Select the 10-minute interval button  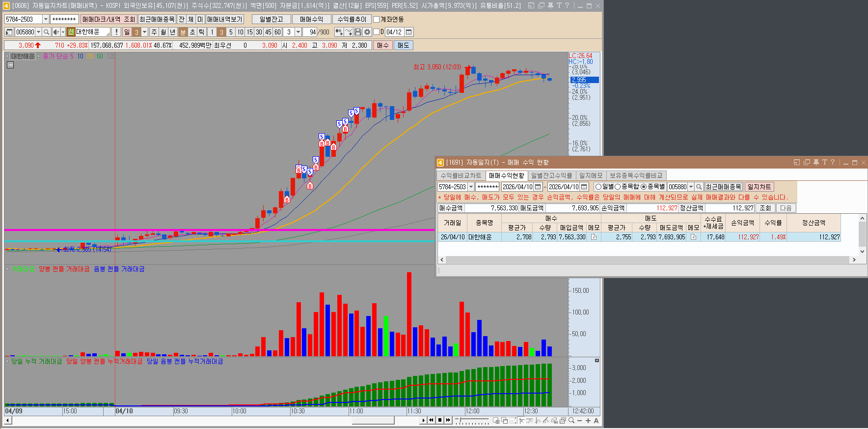pos(240,32)
